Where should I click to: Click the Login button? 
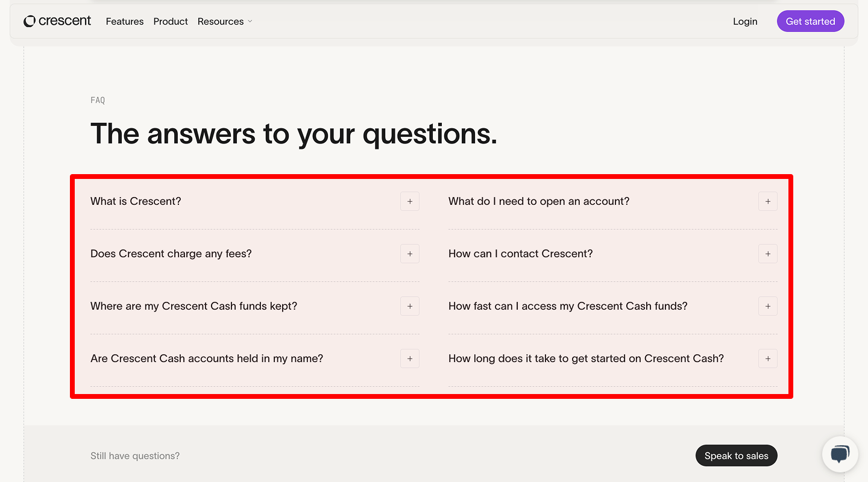(745, 21)
